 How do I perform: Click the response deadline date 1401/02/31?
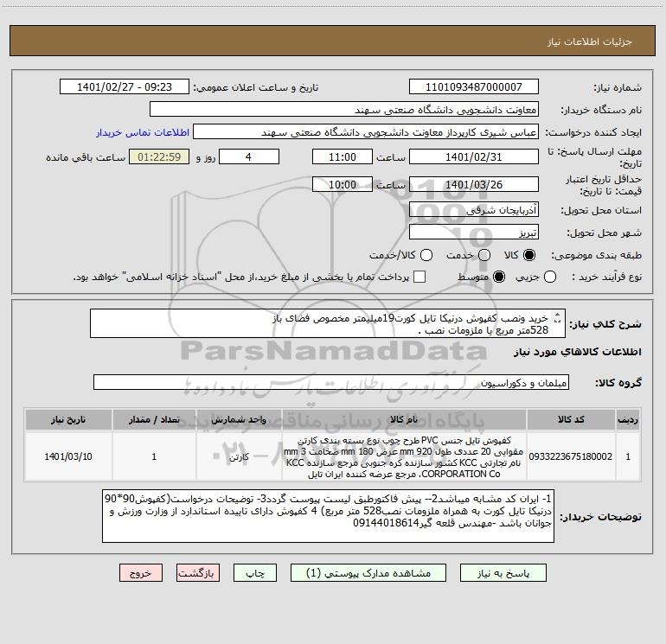tap(474, 156)
